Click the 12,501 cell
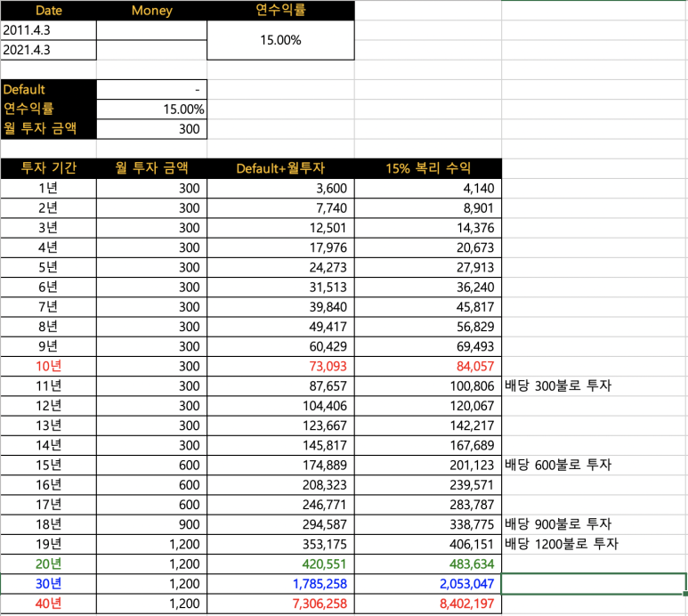Screen dimensions: 688x616 (280, 228)
